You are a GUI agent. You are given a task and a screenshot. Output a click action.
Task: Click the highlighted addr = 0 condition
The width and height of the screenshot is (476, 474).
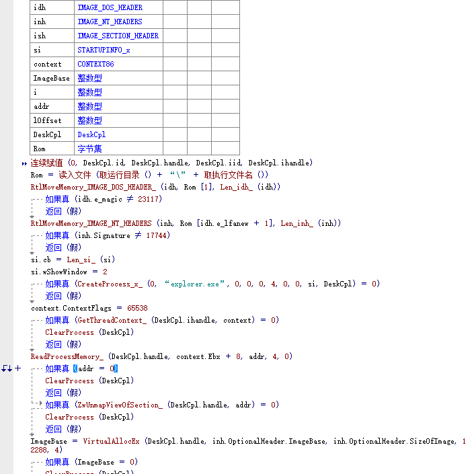(x=95, y=368)
